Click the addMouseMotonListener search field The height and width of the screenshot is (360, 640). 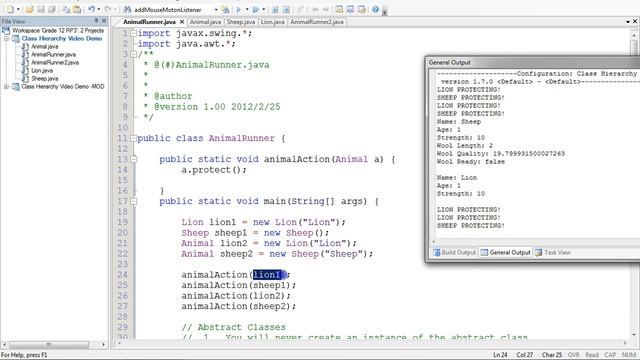(x=172, y=10)
